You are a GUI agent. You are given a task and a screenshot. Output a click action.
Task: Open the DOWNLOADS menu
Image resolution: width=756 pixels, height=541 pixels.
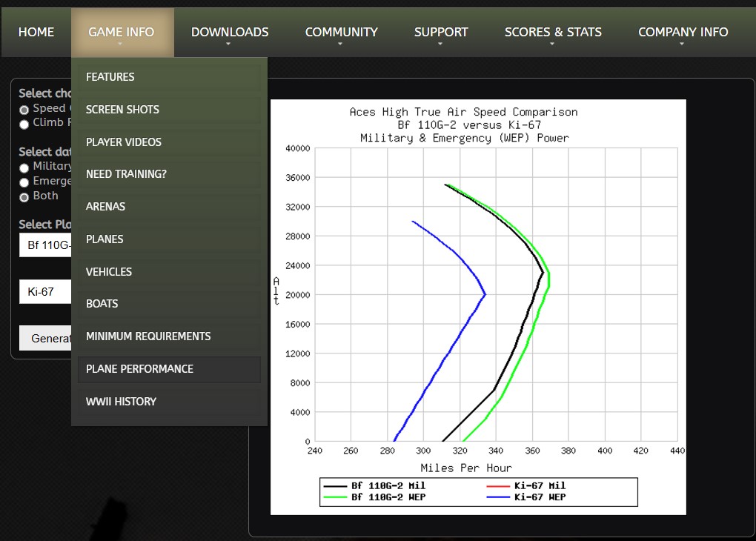pos(230,32)
